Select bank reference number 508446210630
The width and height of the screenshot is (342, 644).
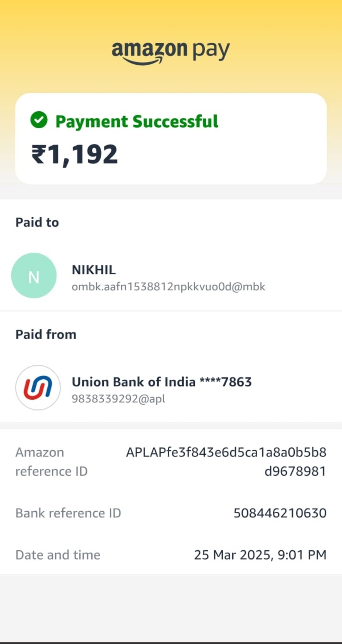pos(280,513)
